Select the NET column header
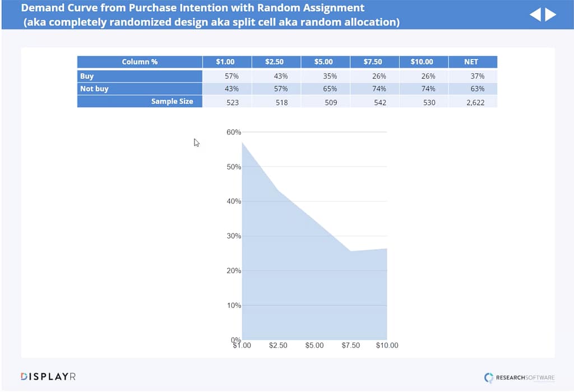The width and height of the screenshot is (574, 392). [x=472, y=62]
